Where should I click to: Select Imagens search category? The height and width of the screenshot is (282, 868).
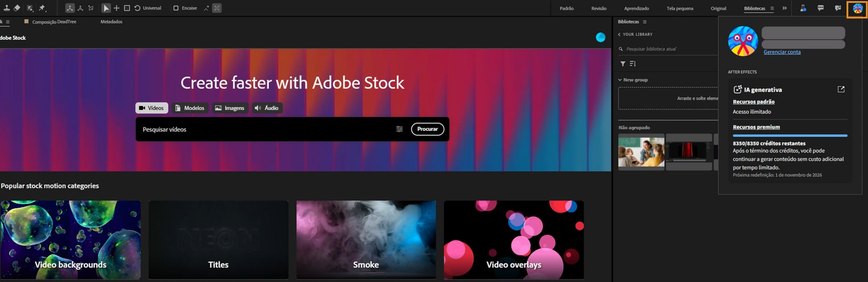coord(230,108)
